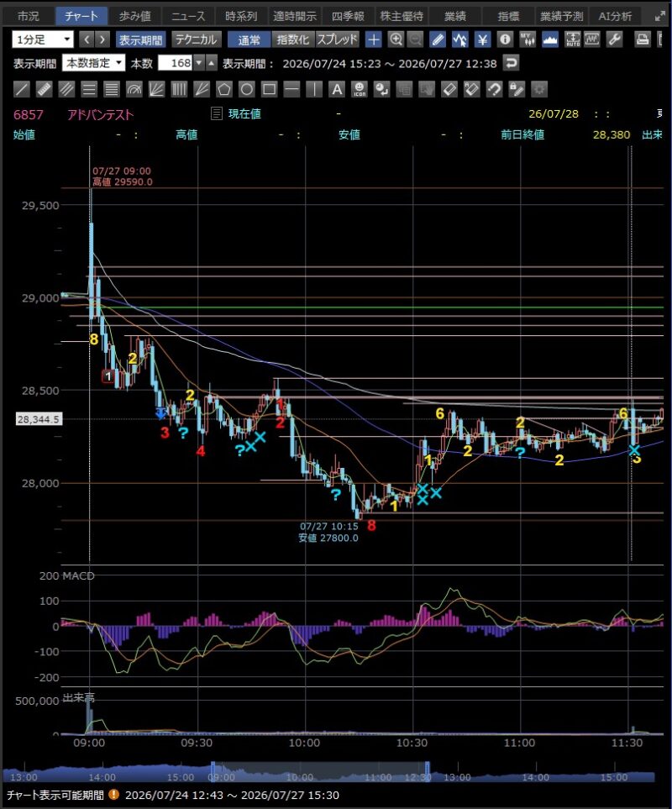Switch to the AI分析 tab
This screenshot has width=672, height=809.
coord(615,17)
